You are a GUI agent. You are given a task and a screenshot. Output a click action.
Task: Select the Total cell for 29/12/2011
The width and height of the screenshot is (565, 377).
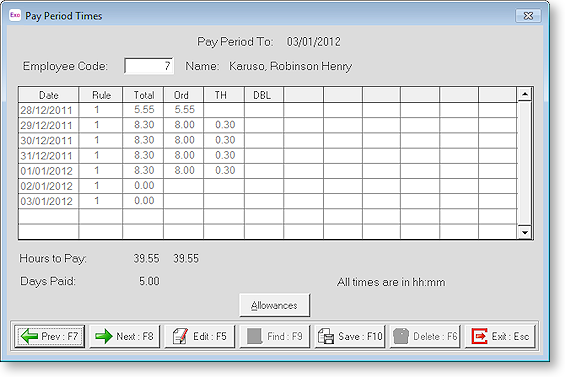pyautogui.click(x=143, y=125)
